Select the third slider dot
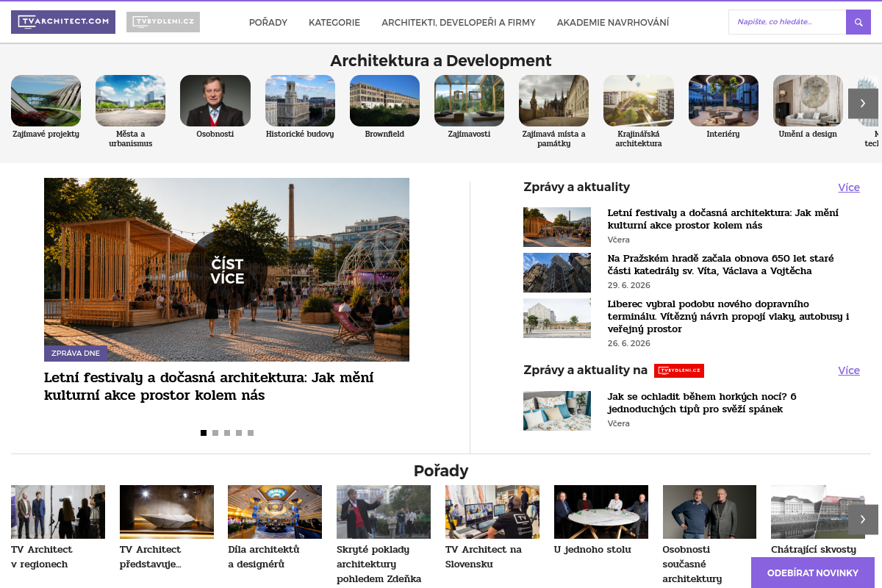The image size is (882, 588). pyautogui.click(x=227, y=433)
